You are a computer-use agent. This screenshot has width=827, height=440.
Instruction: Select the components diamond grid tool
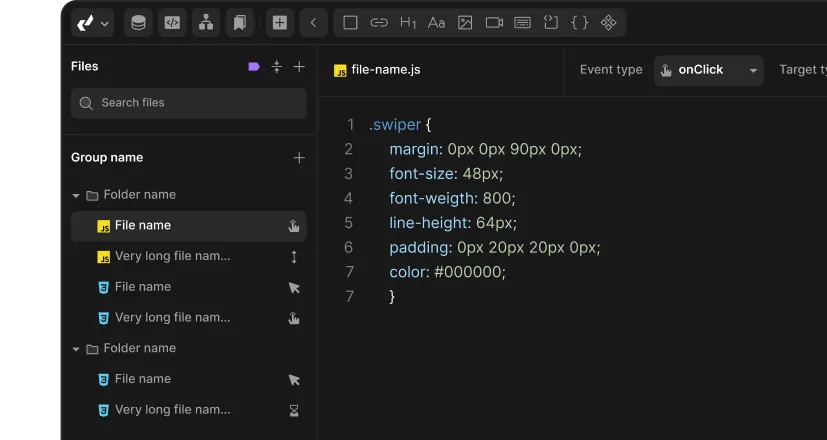tap(609, 23)
